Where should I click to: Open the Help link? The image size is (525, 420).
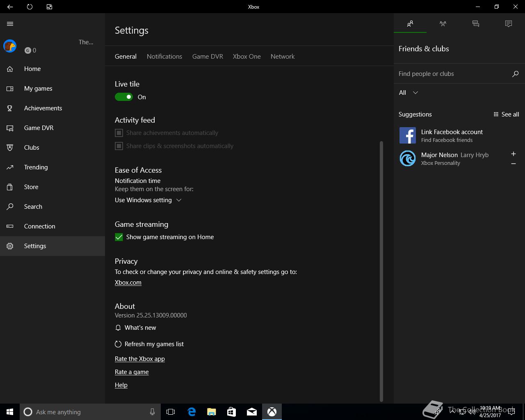pos(121,385)
